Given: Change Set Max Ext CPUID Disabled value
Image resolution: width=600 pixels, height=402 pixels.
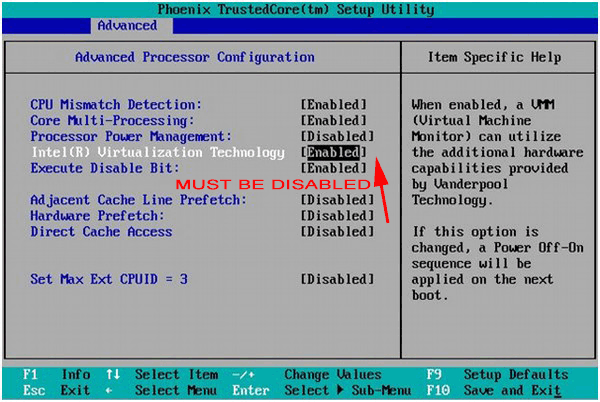Looking at the screenshot, I should click(x=338, y=279).
